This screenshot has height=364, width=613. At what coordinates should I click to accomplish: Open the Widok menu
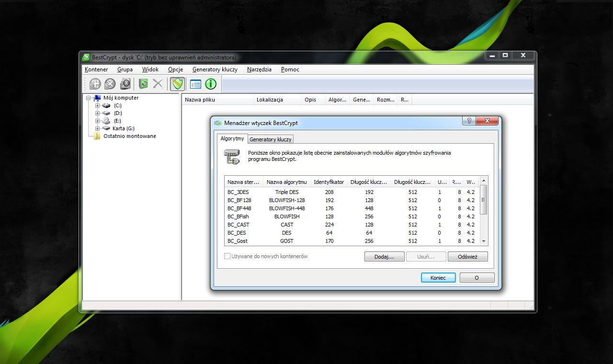[x=150, y=69]
